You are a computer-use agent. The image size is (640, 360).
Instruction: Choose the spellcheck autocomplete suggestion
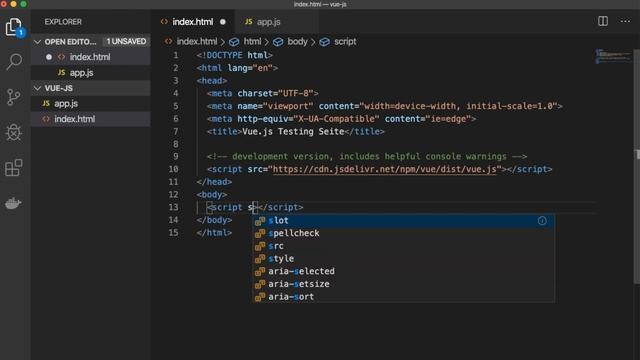[403, 233]
